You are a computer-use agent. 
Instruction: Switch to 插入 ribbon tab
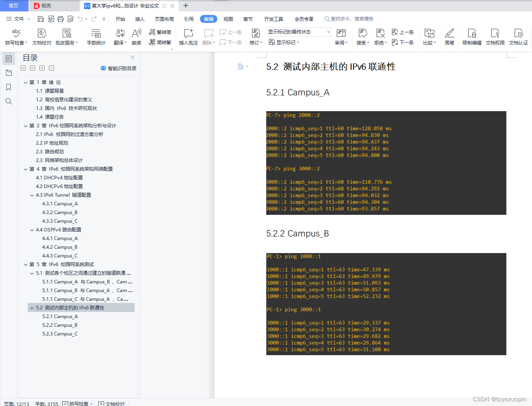[140, 19]
